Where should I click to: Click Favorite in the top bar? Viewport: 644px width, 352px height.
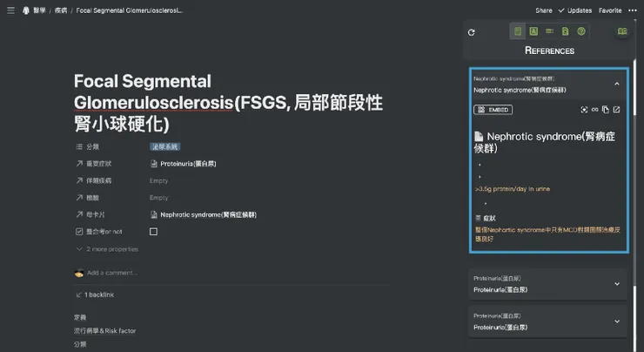coord(610,10)
